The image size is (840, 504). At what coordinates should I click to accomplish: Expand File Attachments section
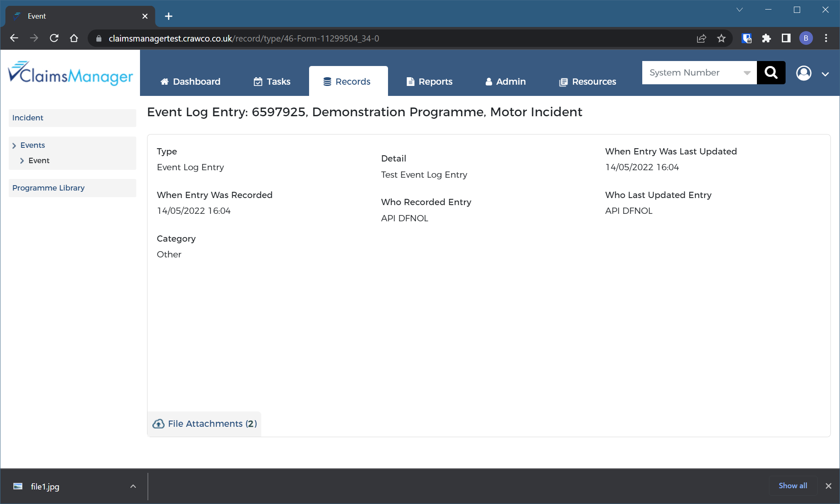point(205,424)
